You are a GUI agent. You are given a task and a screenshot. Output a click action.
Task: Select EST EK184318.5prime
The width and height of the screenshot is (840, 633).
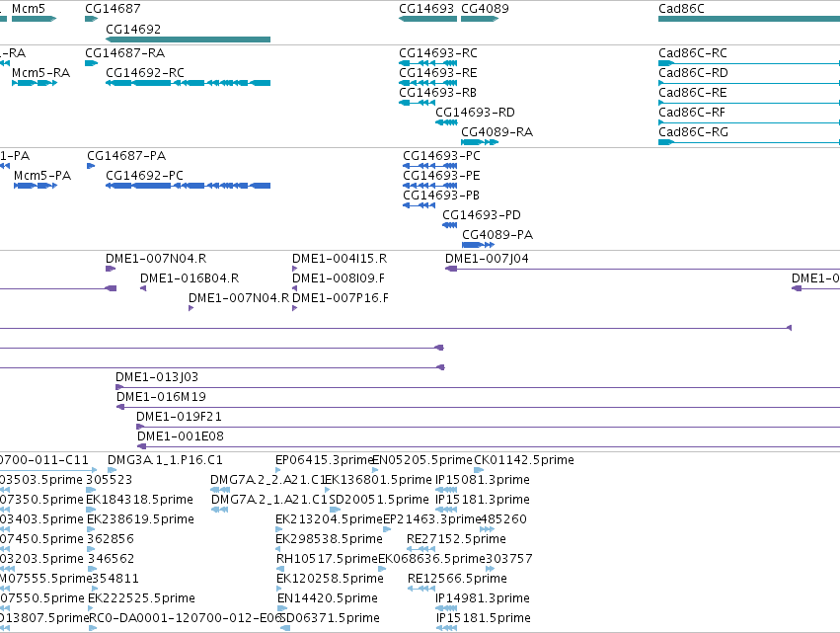(x=91, y=510)
